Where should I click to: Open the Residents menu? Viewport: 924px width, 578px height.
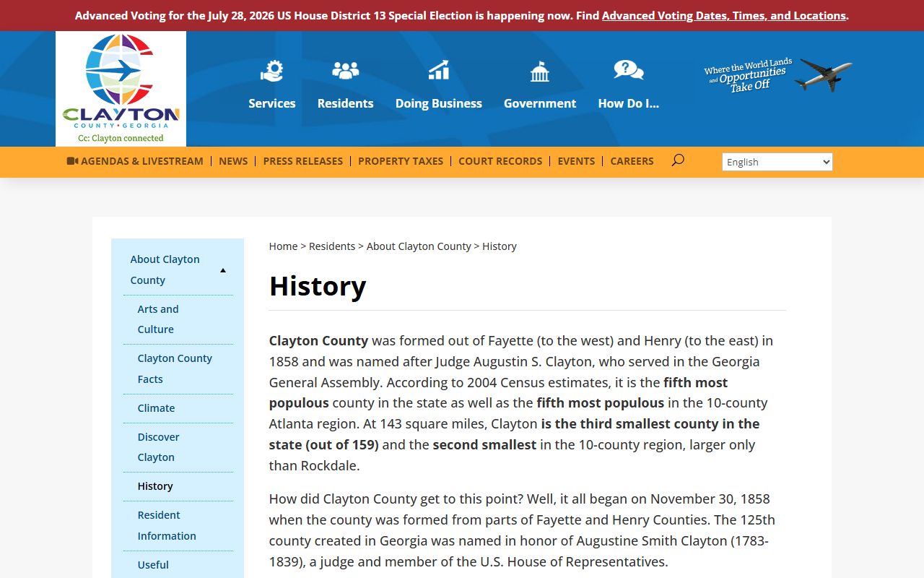[x=345, y=103]
